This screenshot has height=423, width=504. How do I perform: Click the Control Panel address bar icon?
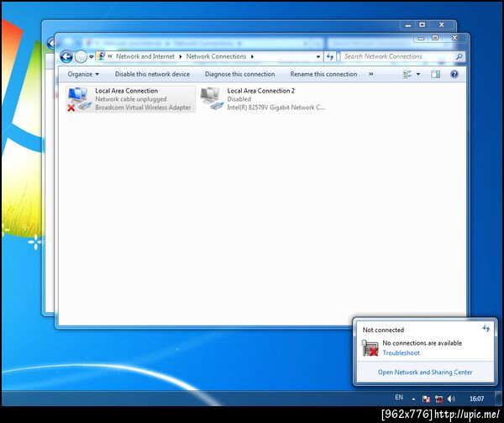[x=101, y=56]
